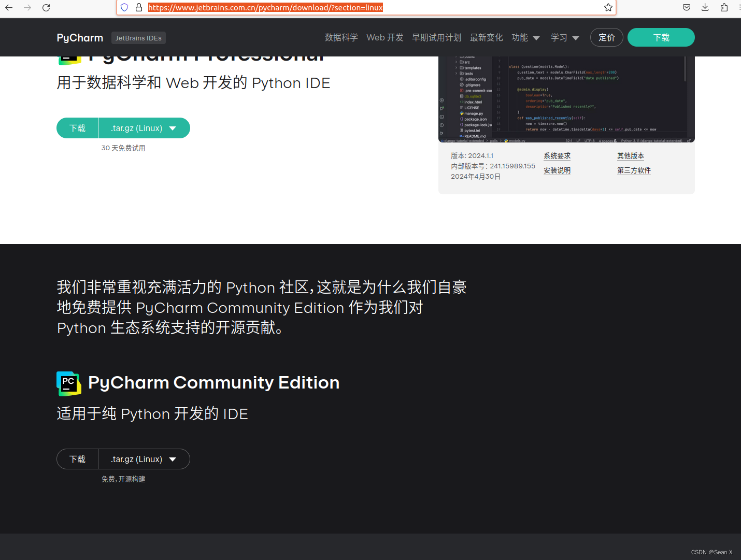The width and height of the screenshot is (741, 560).
Task: Select the address bar URL field
Action: click(365, 7)
